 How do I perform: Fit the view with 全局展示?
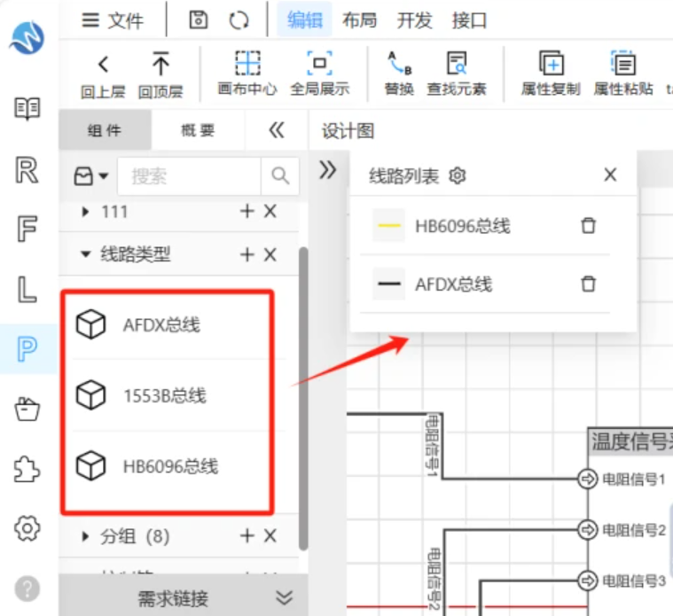(320, 74)
